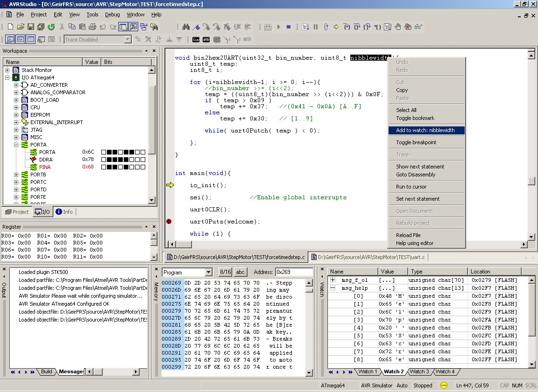The width and height of the screenshot is (538, 392).
Task: Click the Print icon in toolbar
Action: (x=92, y=27)
